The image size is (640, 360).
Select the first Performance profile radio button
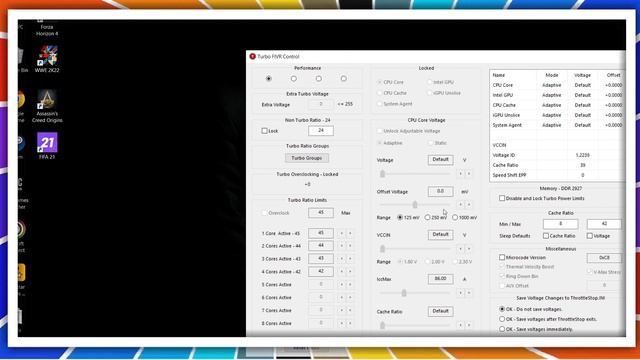[269, 78]
